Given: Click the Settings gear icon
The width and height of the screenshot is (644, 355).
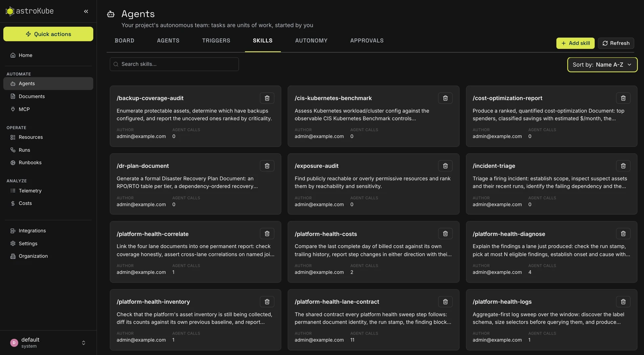Looking at the screenshot, I should pos(13,244).
